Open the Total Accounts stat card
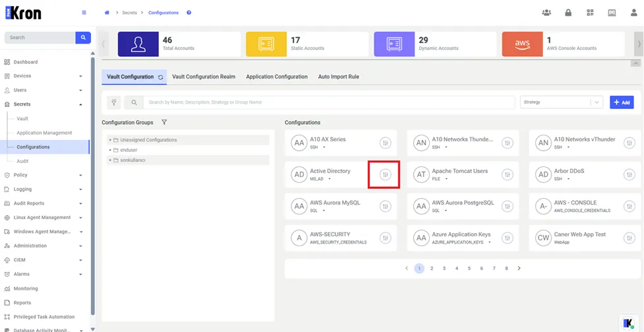Screen dimensions: 644x332 click(179, 44)
